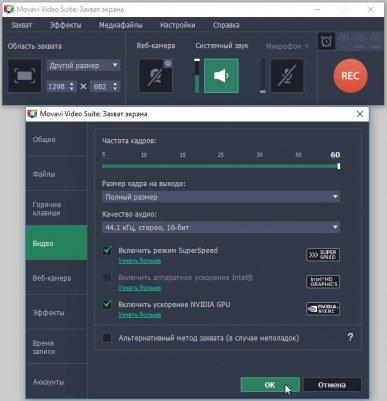Viewport: 387px width, 401px height.
Task: Click the capture height field 682
Action: [x=101, y=87]
